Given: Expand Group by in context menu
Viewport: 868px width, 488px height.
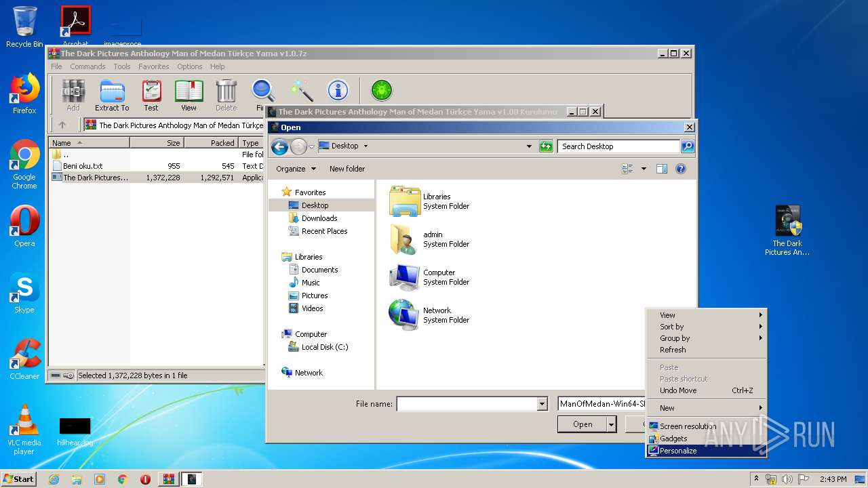Looking at the screenshot, I should pos(706,338).
